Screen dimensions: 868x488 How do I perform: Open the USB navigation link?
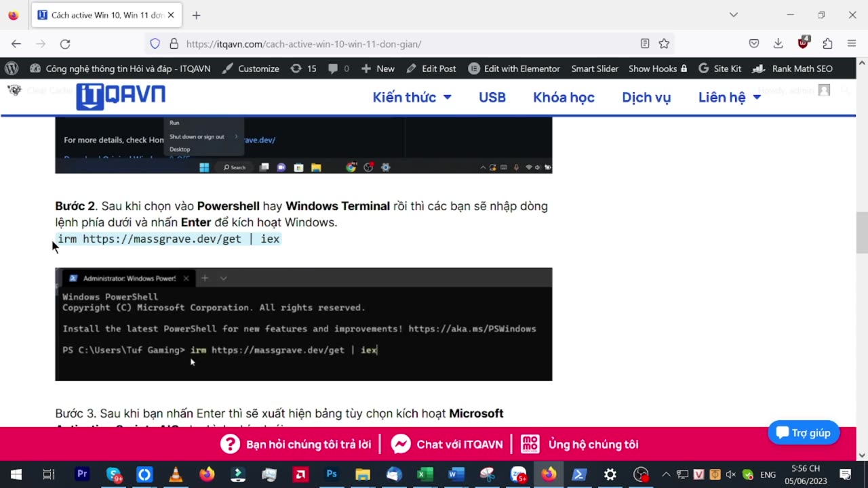click(x=492, y=97)
